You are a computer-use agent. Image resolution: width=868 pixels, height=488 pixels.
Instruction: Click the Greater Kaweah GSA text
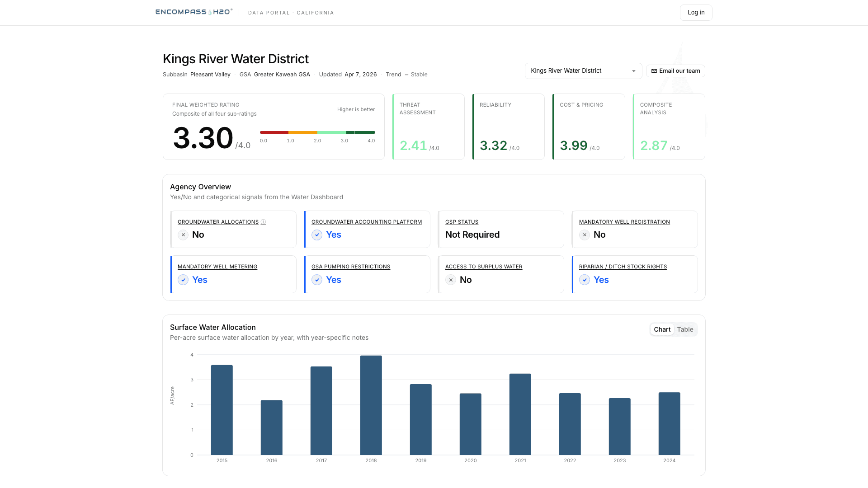pyautogui.click(x=282, y=75)
